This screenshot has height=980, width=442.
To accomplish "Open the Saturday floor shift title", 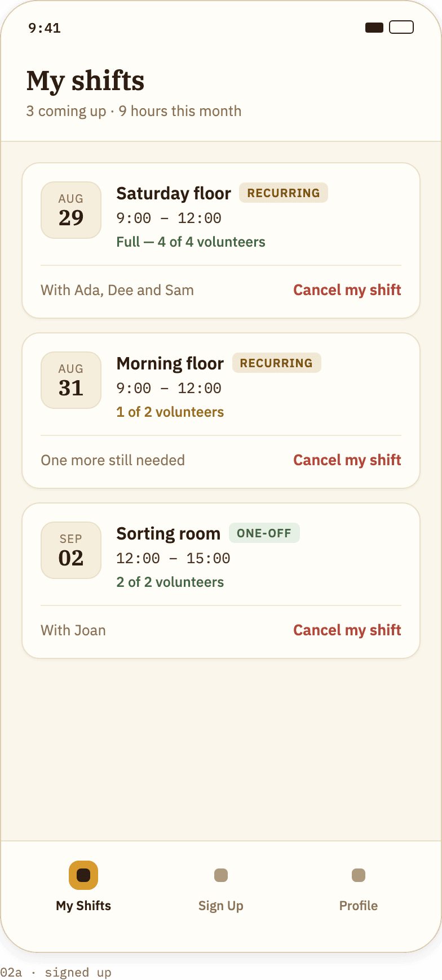I will pos(174,194).
